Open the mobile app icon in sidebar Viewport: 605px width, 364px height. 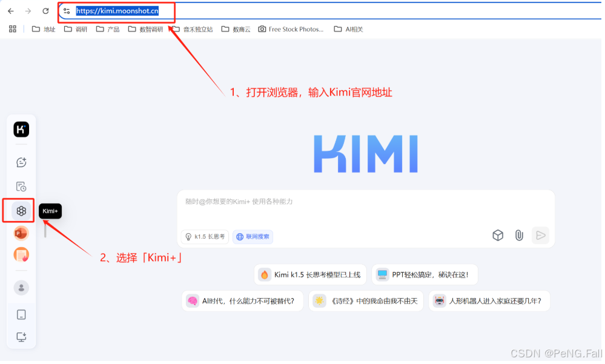pos(21,316)
